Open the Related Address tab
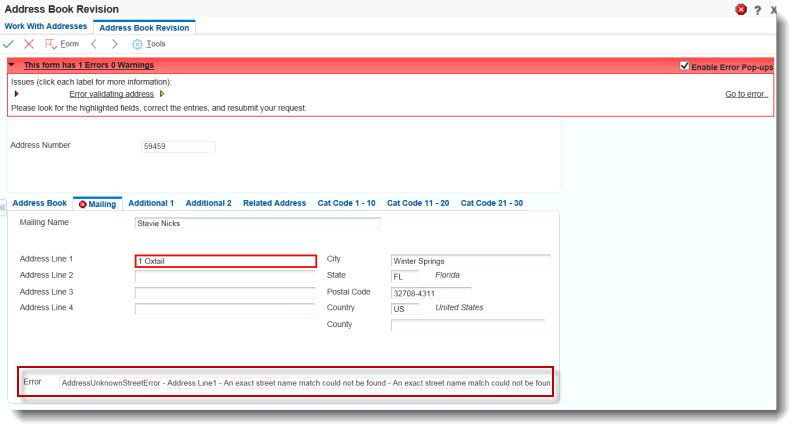 point(274,203)
